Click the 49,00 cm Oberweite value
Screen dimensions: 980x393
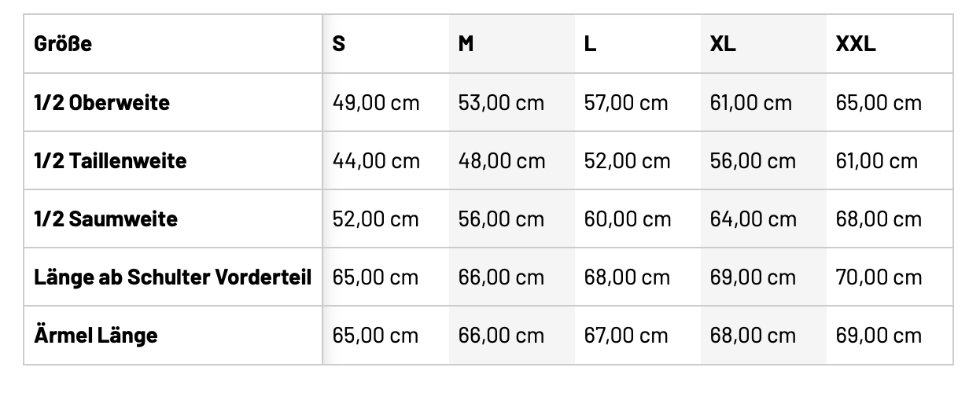376,103
